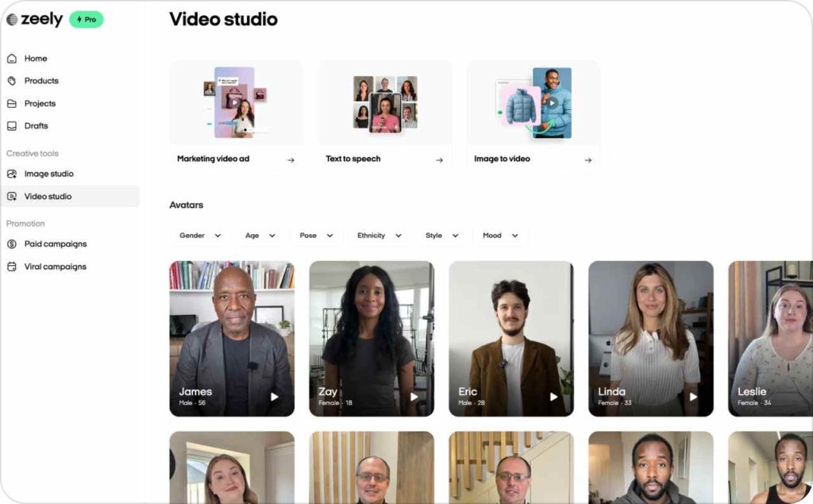
Task: Play Linda avatar preview
Action: [693, 397]
